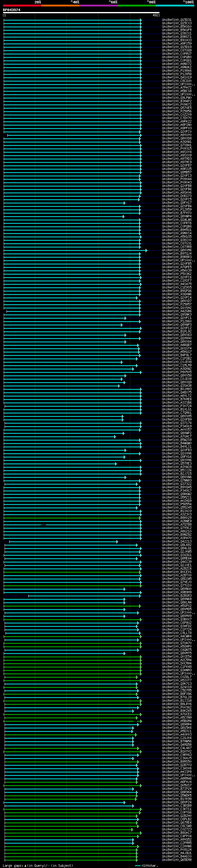Click hit UniRef100_B0CEV1

177,572
